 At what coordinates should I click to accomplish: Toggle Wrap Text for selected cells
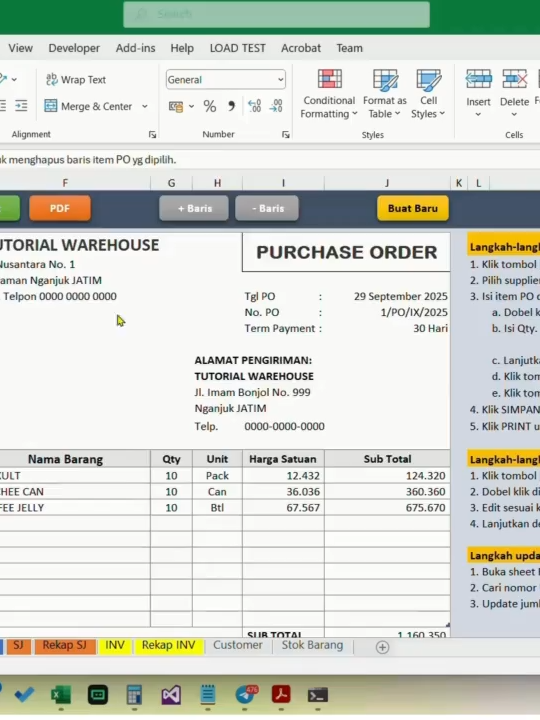click(76, 80)
